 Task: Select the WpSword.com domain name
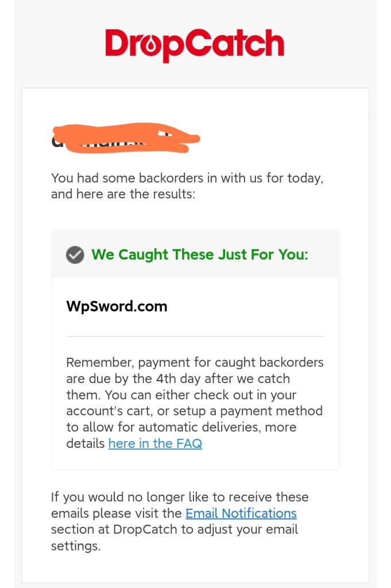tap(117, 307)
